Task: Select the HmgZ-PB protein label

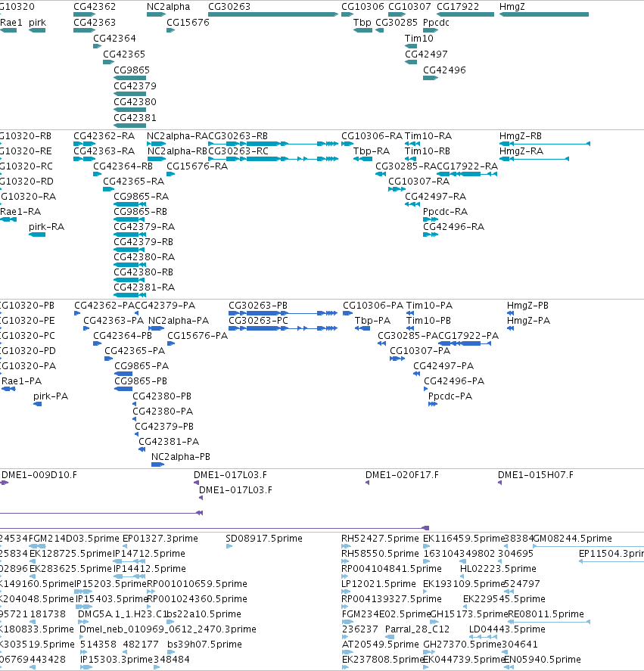Action: point(527,306)
